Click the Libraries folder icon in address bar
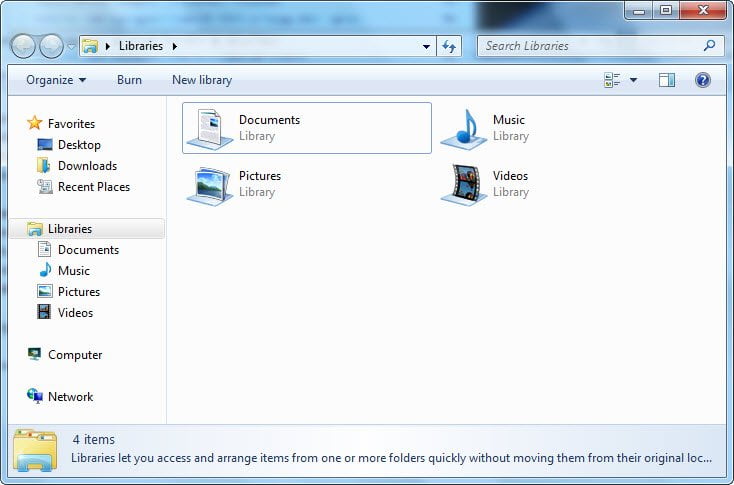Screen dimensions: 734x485 click(x=90, y=46)
